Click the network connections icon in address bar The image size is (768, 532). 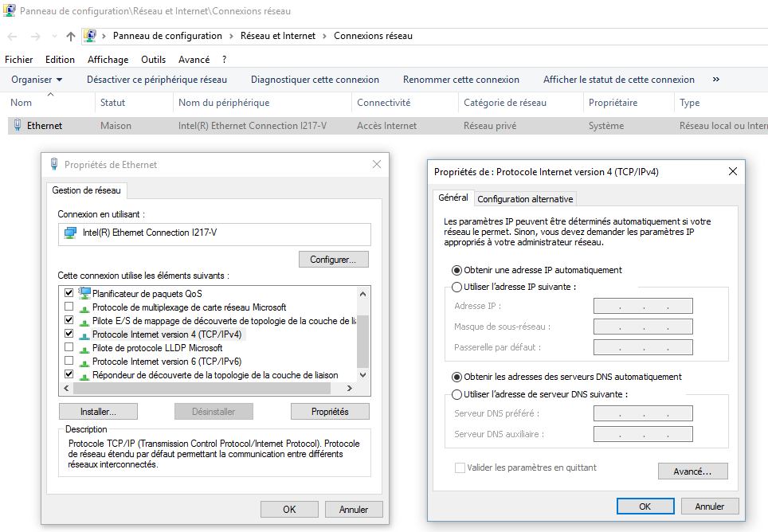click(90, 36)
